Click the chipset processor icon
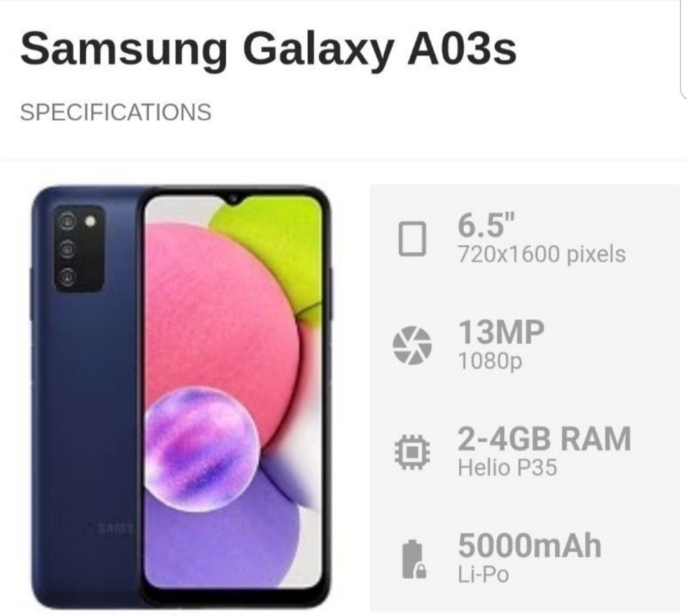The width and height of the screenshot is (687, 616). 412,452
